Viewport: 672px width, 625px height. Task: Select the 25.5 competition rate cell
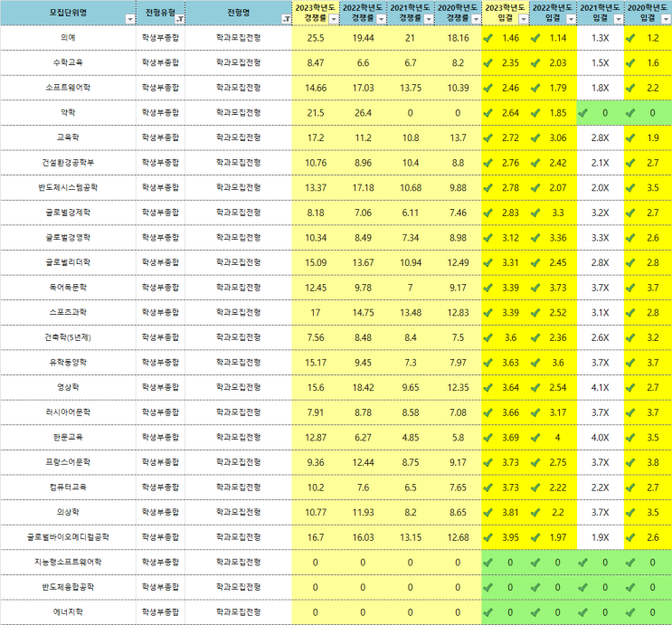tap(316, 38)
